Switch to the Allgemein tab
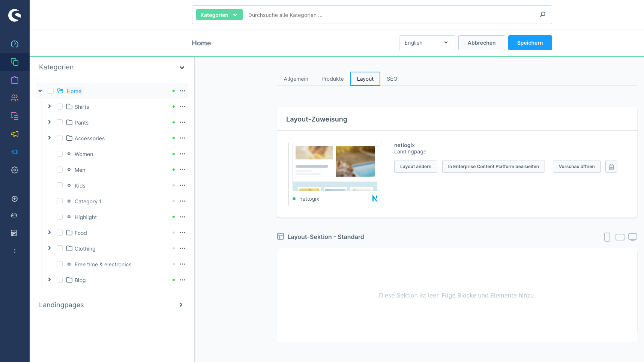Image resolution: width=644 pixels, height=362 pixels. [x=296, y=79]
